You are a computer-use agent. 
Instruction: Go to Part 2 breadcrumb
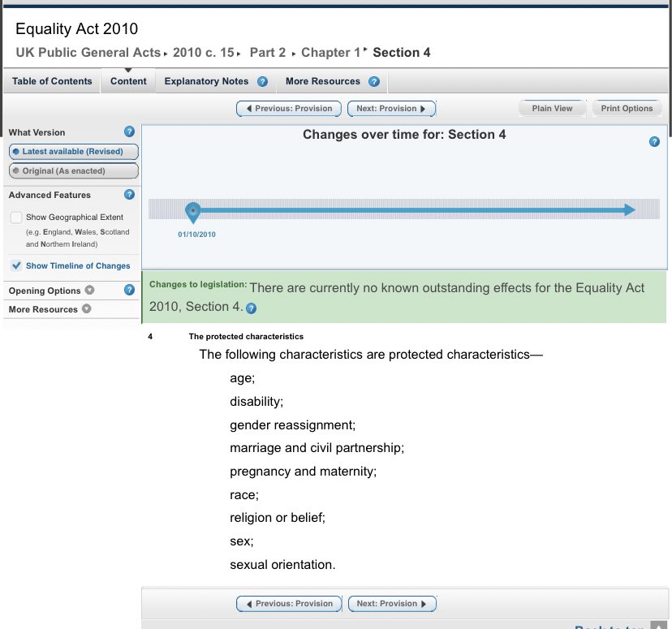268,52
